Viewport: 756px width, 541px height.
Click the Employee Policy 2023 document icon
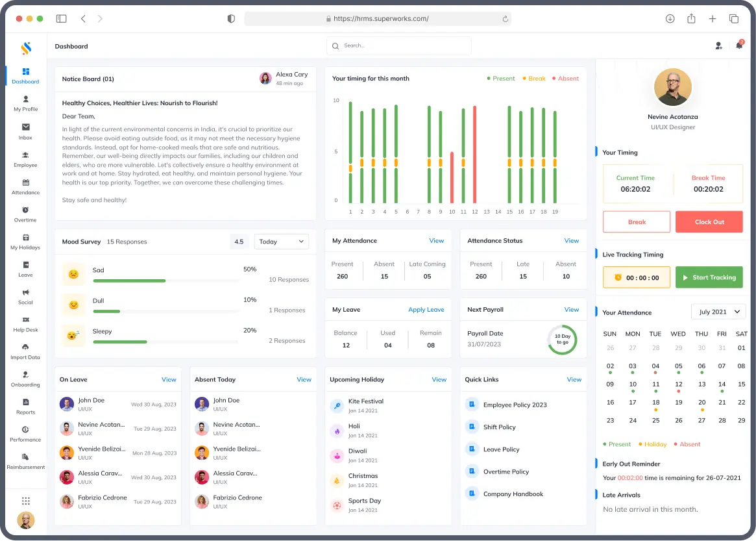[x=472, y=405]
